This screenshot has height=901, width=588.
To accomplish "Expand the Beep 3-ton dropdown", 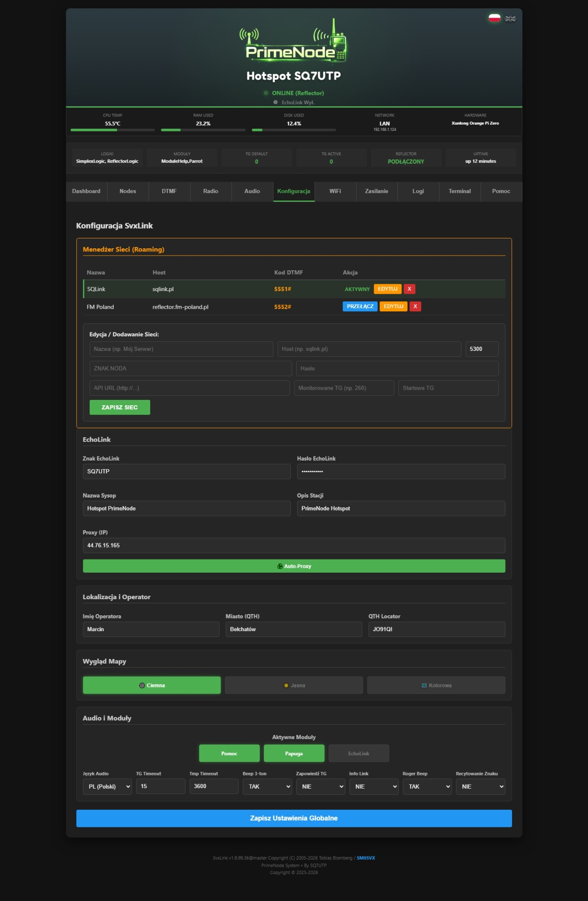I will click(x=267, y=786).
